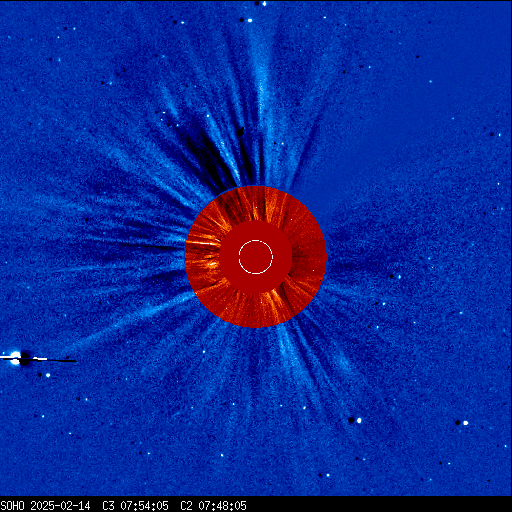Click the large black spot in upper streamers
This screenshot has width=512, height=512.
(240, 132)
